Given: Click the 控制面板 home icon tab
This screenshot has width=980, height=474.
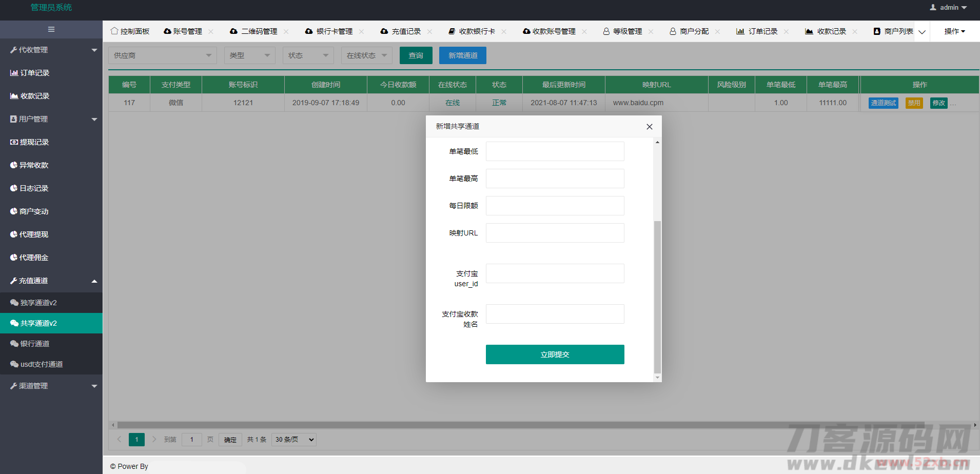Looking at the screenshot, I should [x=114, y=31].
